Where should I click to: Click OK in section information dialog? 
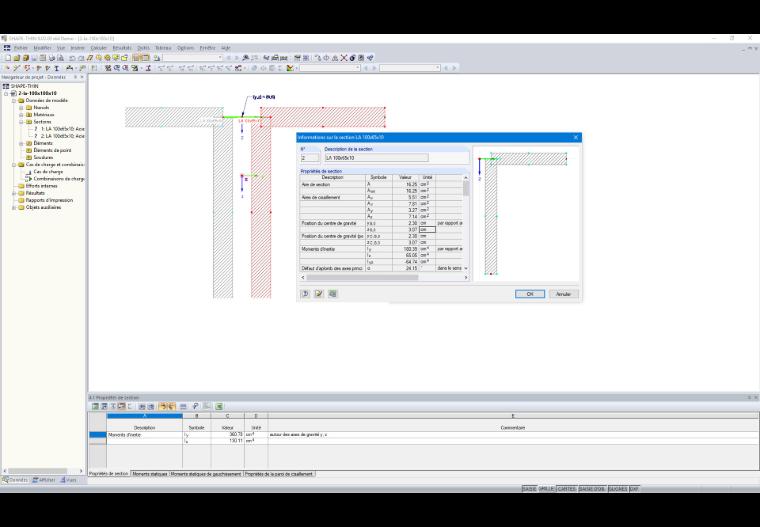[530, 294]
